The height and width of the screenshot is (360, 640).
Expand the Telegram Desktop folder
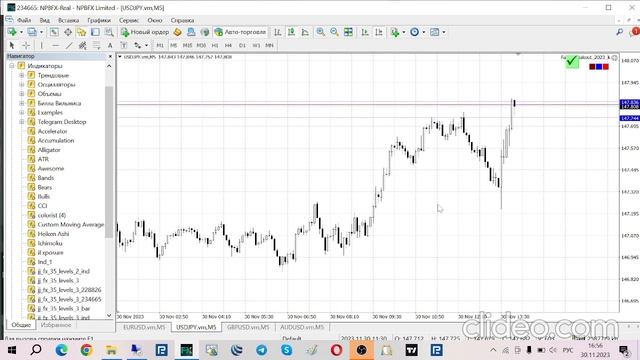click(22, 122)
